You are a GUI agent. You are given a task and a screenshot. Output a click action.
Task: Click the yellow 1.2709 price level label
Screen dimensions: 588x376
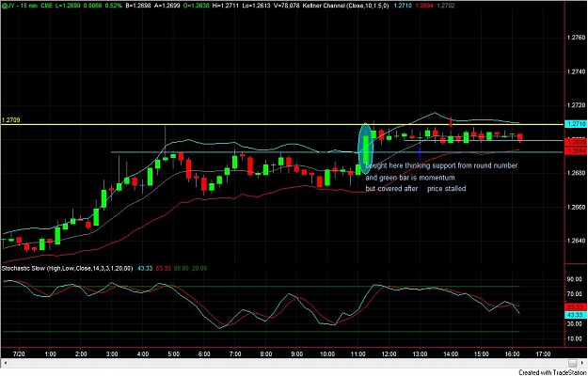[x=10, y=120]
